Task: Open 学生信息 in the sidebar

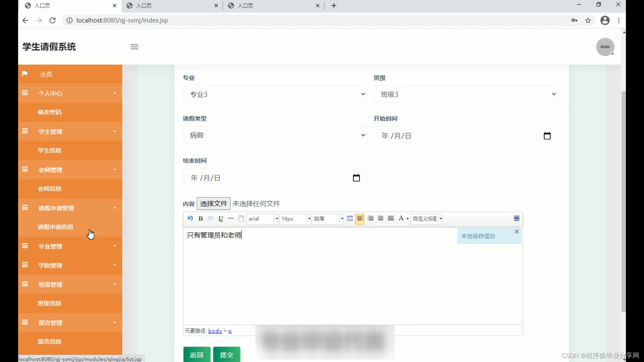Action: pyautogui.click(x=50, y=150)
